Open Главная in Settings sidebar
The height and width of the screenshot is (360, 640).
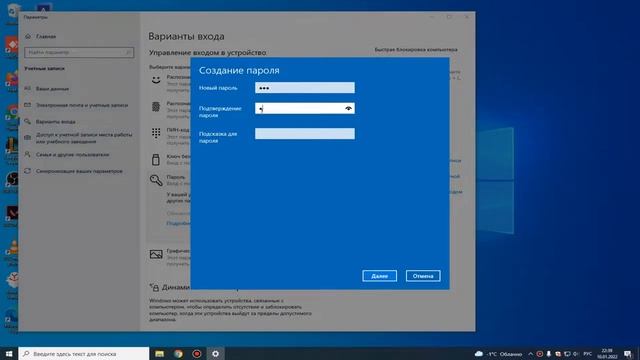tap(46, 36)
